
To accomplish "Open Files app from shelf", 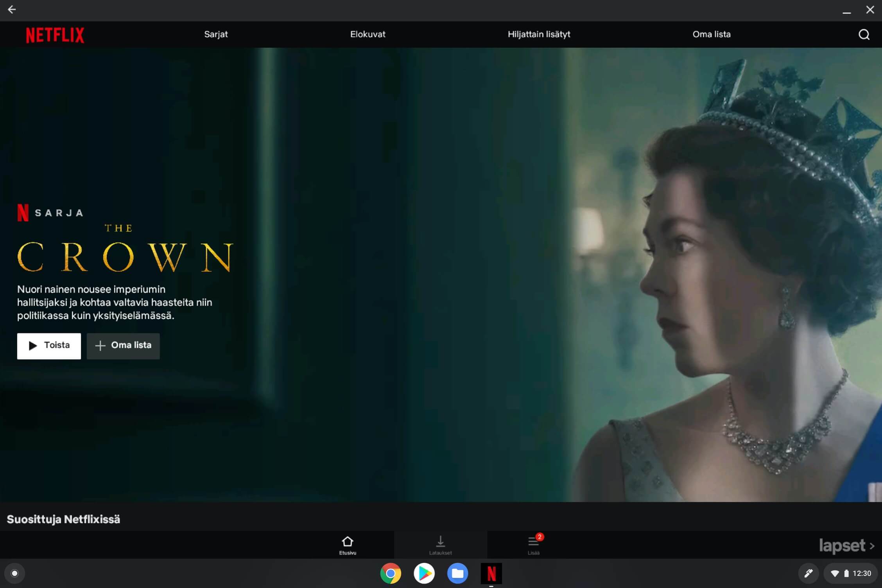I will click(x=457, y=574).
